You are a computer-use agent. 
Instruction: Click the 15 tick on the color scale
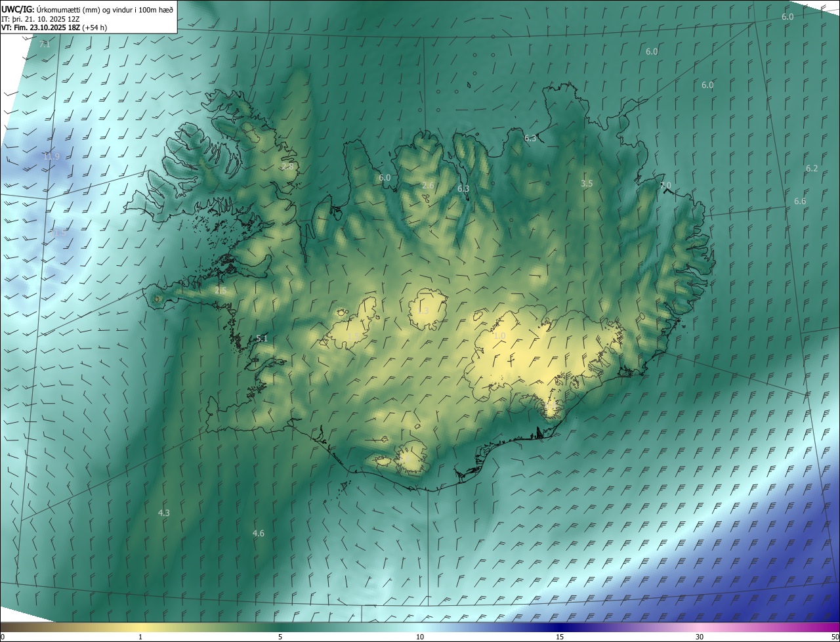point(560,637)
